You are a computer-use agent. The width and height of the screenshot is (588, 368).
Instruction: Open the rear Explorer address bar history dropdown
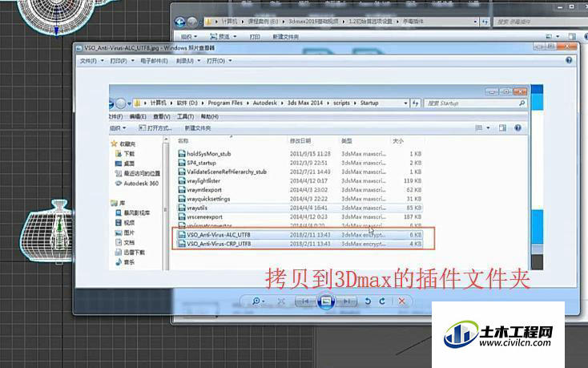(x=475, y=22)
